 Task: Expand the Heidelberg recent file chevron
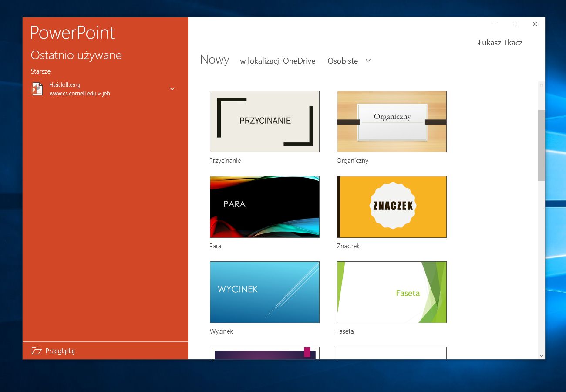tap(172, 88)
